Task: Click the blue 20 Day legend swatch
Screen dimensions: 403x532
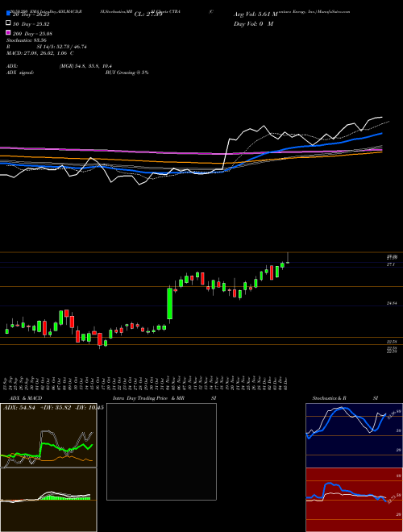Action: (x=8, y=14)
